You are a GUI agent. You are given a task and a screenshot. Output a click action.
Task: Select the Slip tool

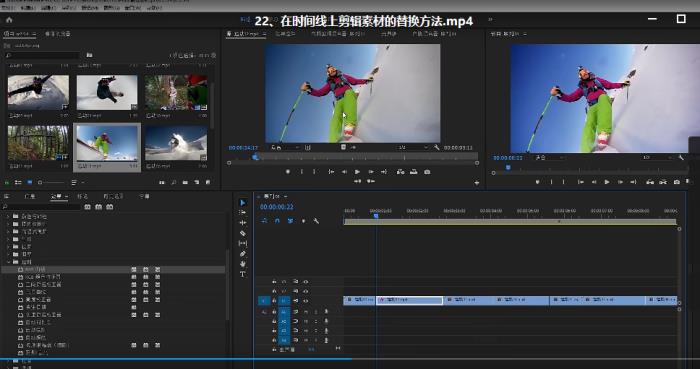point(242,243)
